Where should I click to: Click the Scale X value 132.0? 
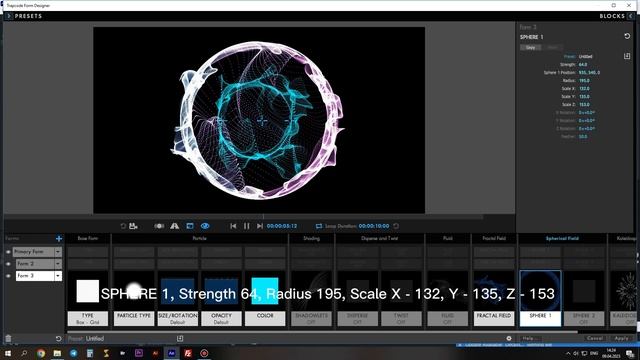pyautogui.click(x=584, y=89)
